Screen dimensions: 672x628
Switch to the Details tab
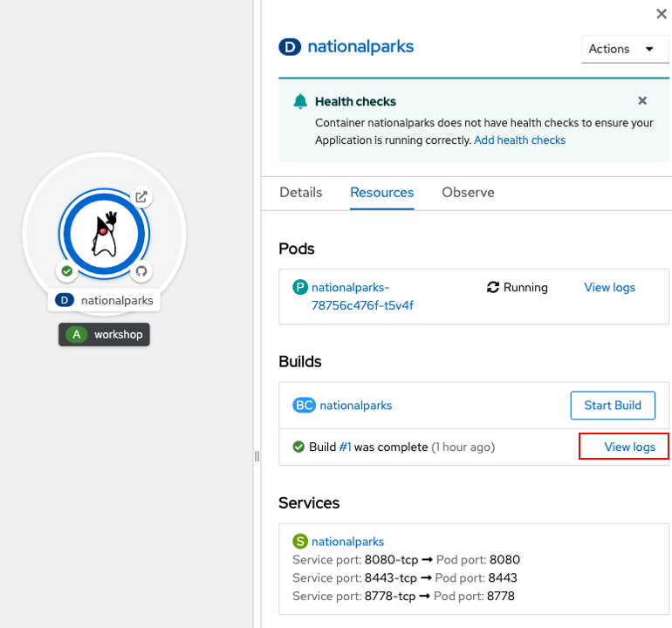(301, 193)
